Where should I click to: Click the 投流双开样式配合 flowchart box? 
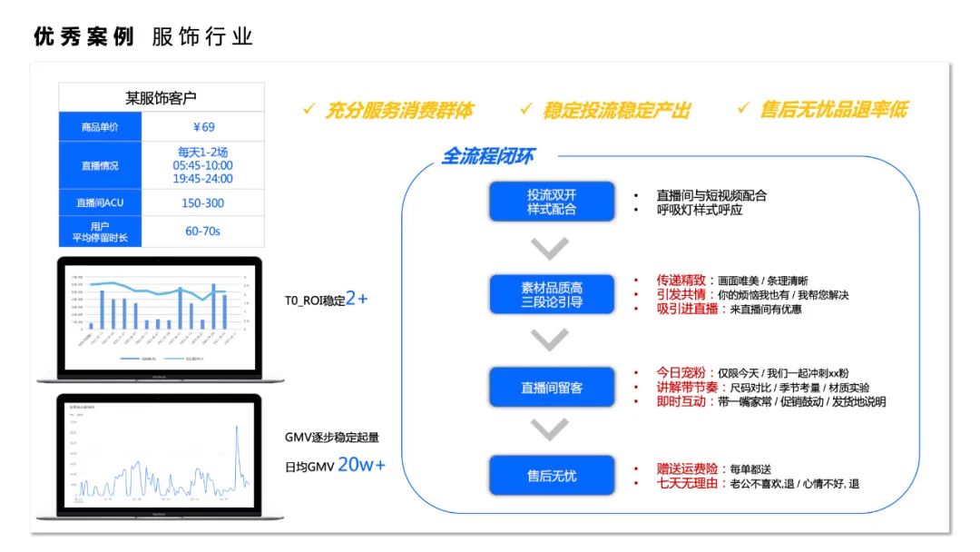[x=552, y=202]
